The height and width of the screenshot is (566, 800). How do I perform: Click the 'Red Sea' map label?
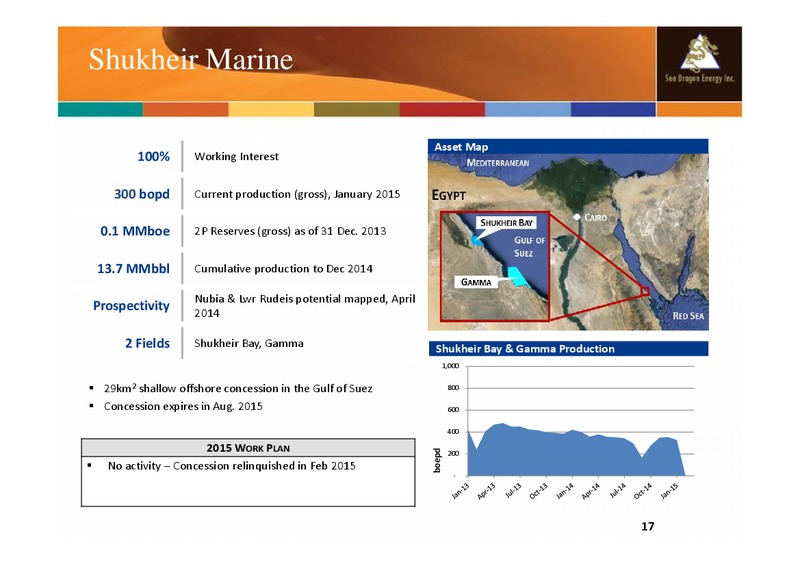[x=688, y=316]
